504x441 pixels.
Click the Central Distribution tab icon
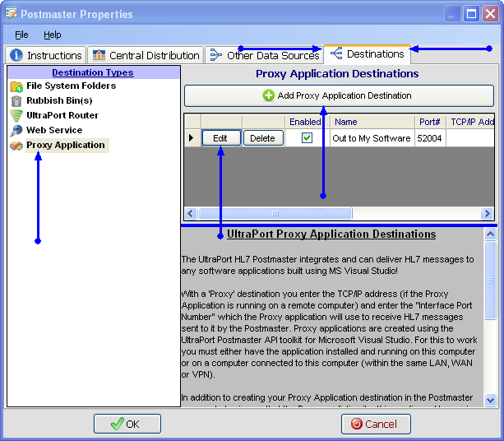coord(99,56)
